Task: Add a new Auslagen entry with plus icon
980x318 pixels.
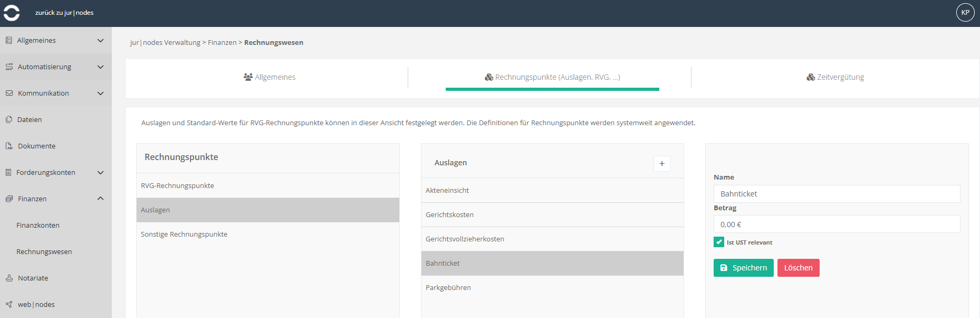Action: point(662,164)
